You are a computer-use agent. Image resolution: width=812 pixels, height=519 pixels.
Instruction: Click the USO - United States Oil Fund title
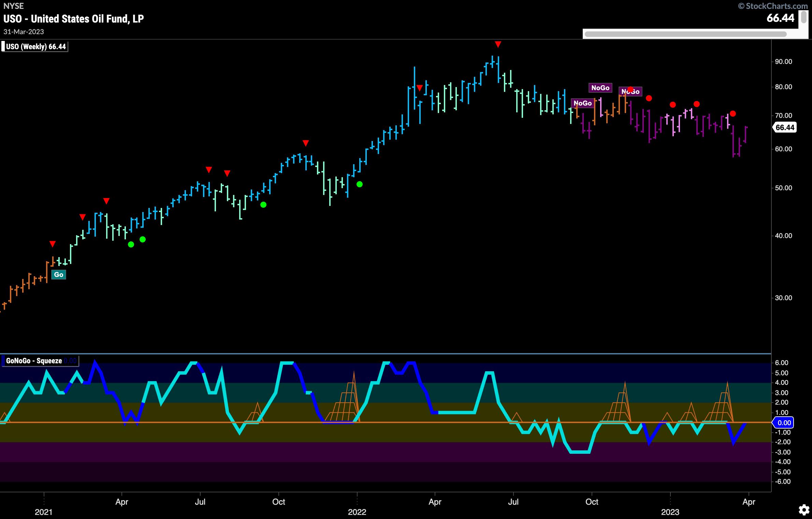pyautogui.click(x=73, y=19)
